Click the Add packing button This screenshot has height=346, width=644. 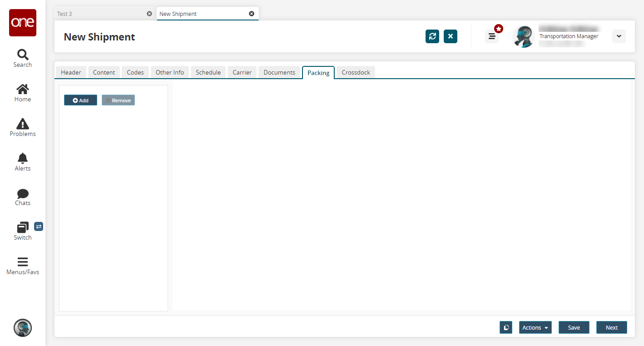(80, 100)
